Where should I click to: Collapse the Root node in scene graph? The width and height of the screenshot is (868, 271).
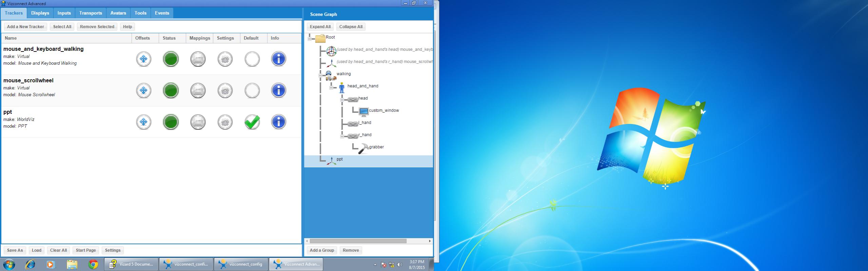[310, 39]
